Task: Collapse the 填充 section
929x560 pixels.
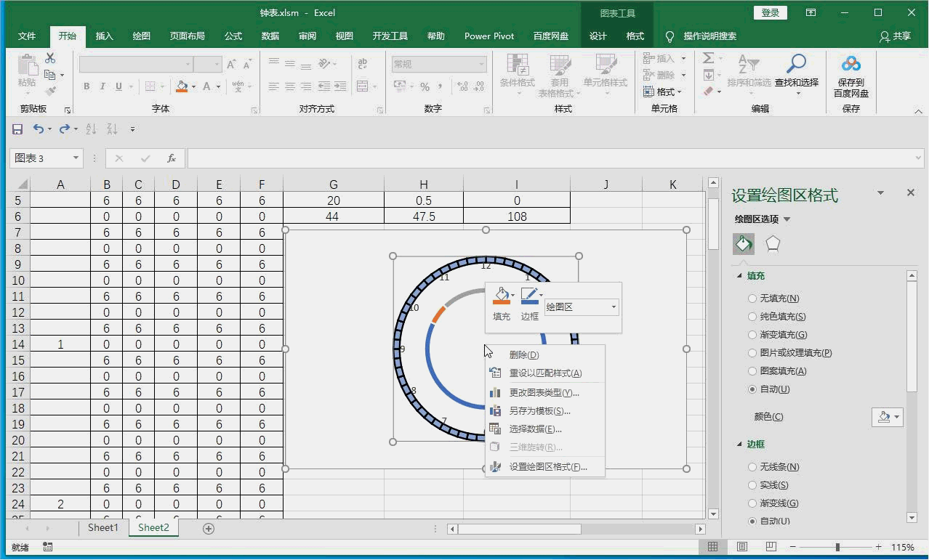Action: tap(740, 276)
